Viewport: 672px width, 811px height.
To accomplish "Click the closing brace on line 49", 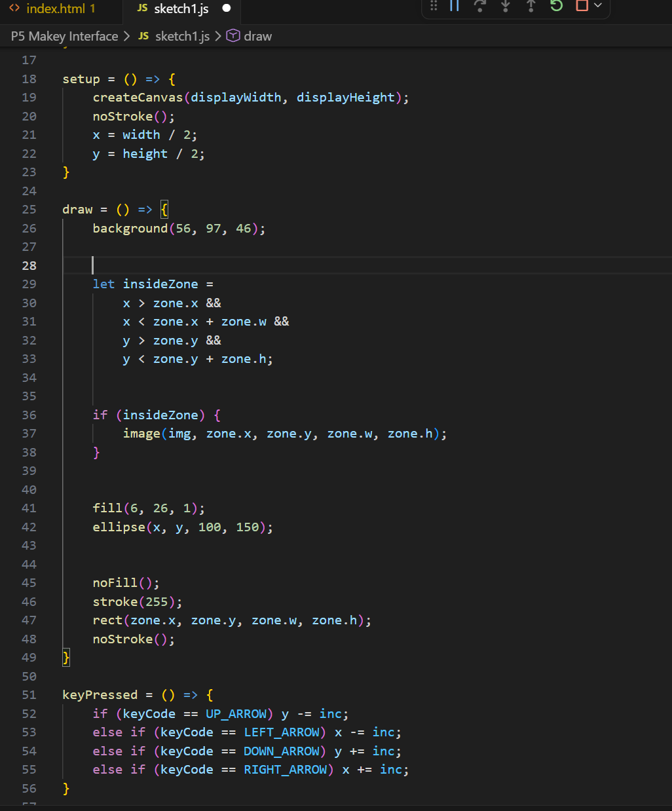I will pos(66,658).
